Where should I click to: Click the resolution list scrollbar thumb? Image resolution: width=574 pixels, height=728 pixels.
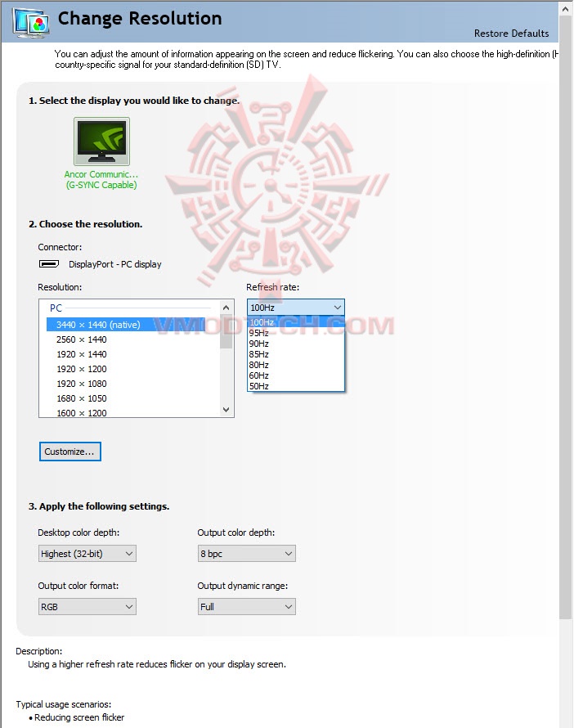[226, 331]
